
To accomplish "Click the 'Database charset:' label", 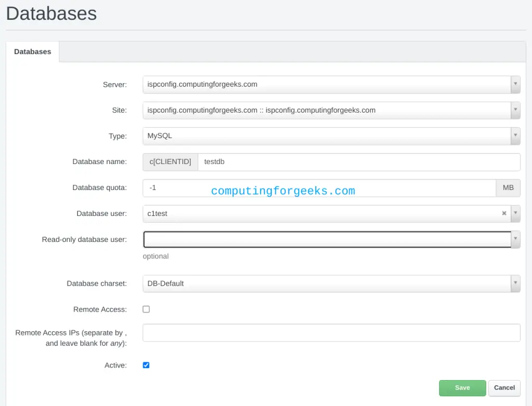I will (x=97, y=283).
